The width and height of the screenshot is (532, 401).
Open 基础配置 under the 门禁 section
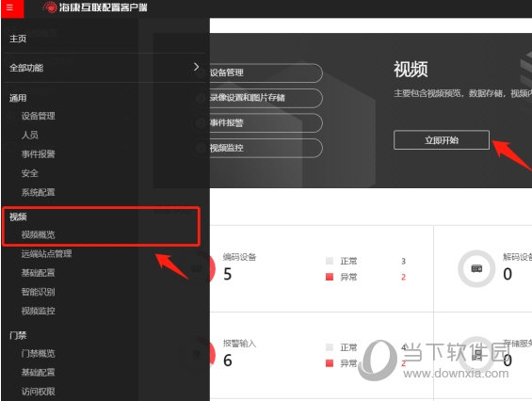[39, 373]
